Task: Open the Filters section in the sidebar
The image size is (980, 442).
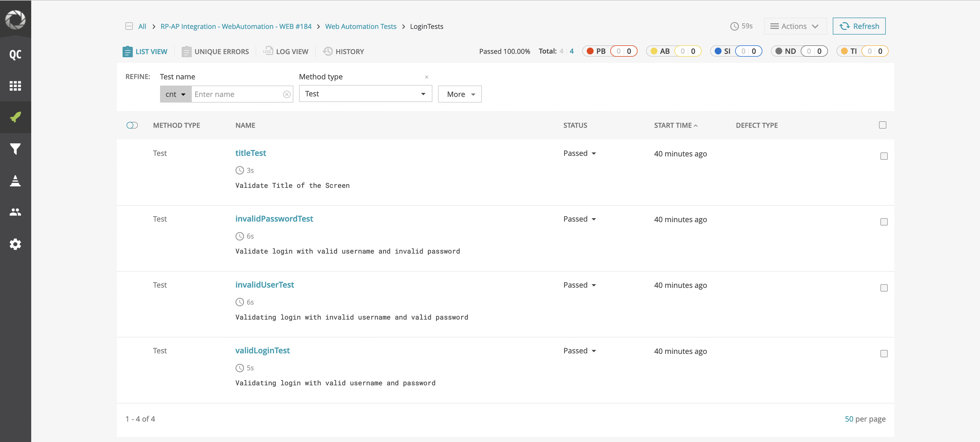Action: (x=15, y=148)
